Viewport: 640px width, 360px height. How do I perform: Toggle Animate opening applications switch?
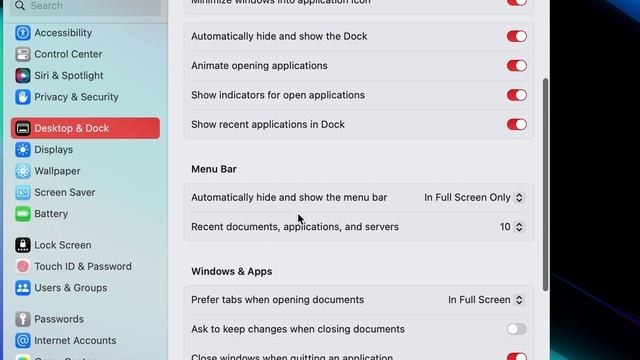tap(517, 66)
